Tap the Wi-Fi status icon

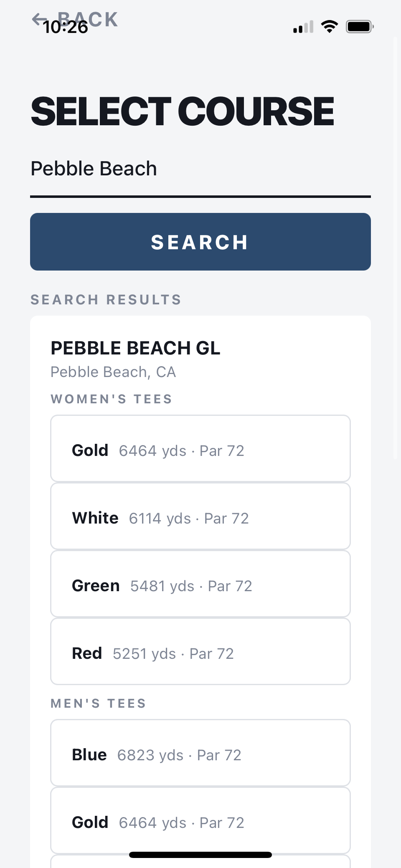[330, 27]
